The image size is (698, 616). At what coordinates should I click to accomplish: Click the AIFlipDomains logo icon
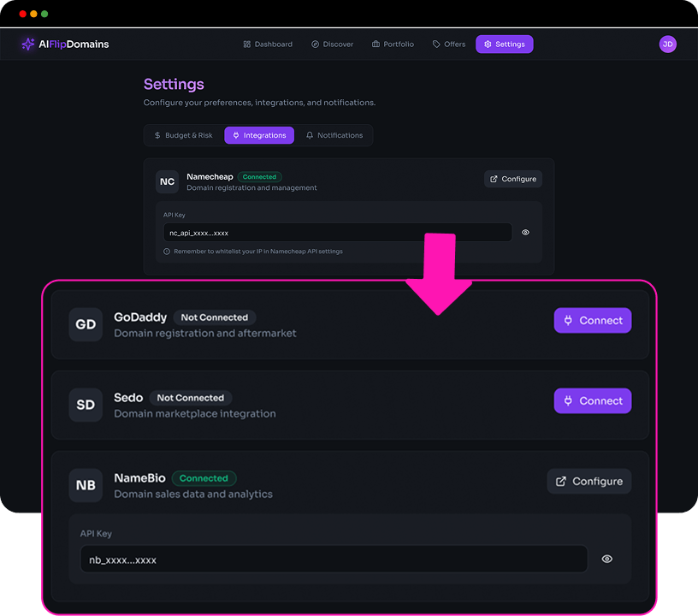tap(28, 44)
